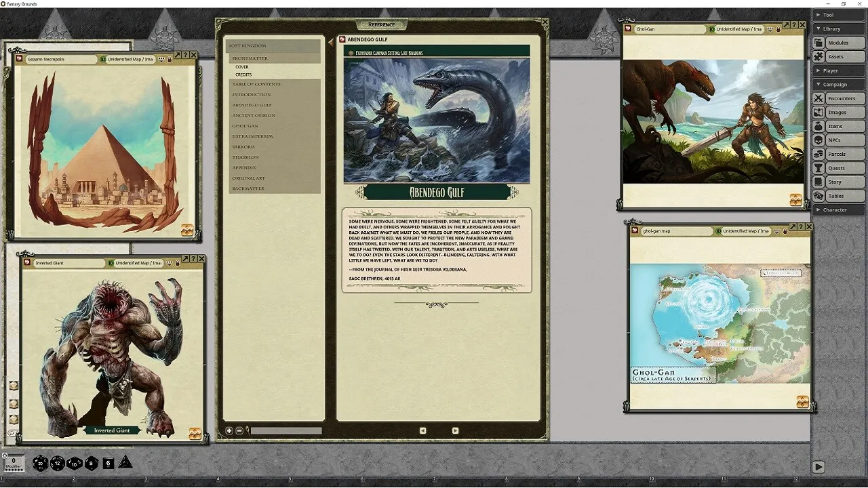Collapse the Library sidebar section
Screen dimensions: 868x488
point(839,28)
